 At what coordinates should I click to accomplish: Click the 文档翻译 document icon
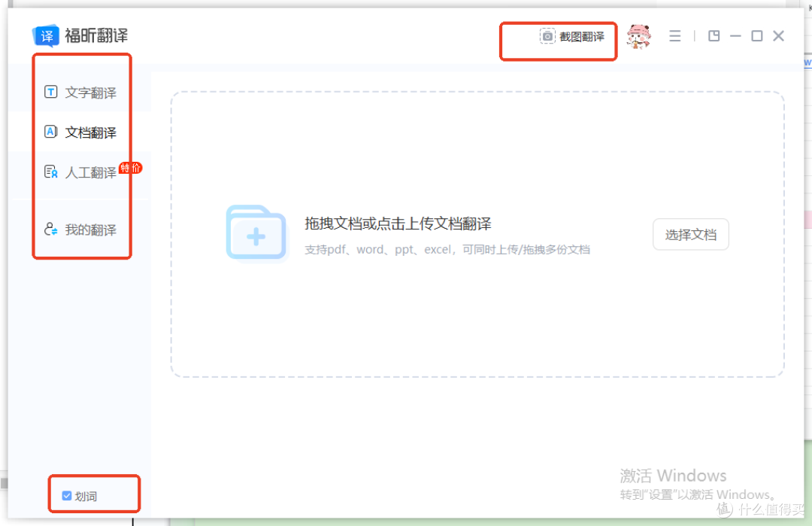51,132
